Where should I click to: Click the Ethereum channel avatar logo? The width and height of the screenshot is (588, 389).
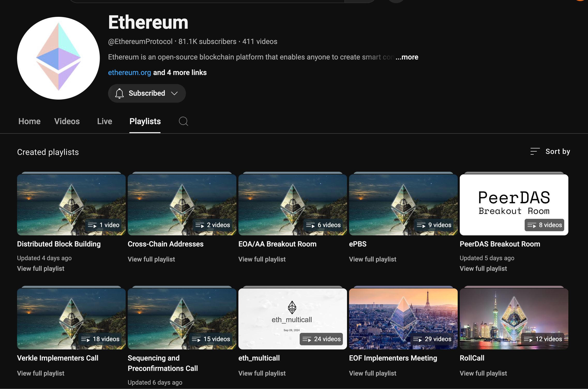(58, 58)
